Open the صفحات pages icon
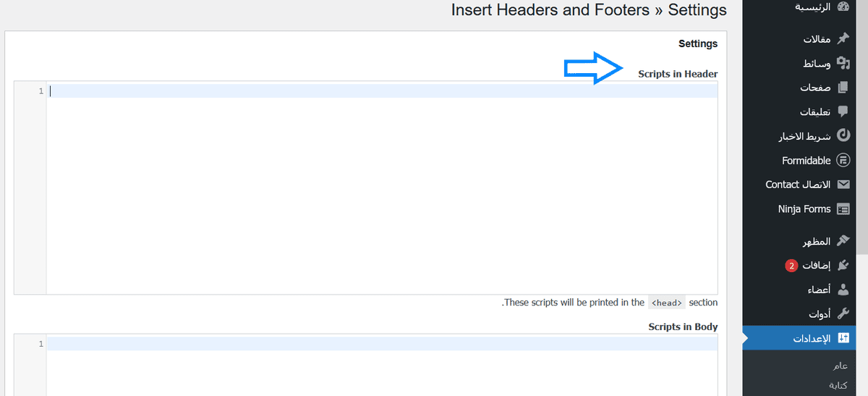868x396 pixels. tap(843, 88)
